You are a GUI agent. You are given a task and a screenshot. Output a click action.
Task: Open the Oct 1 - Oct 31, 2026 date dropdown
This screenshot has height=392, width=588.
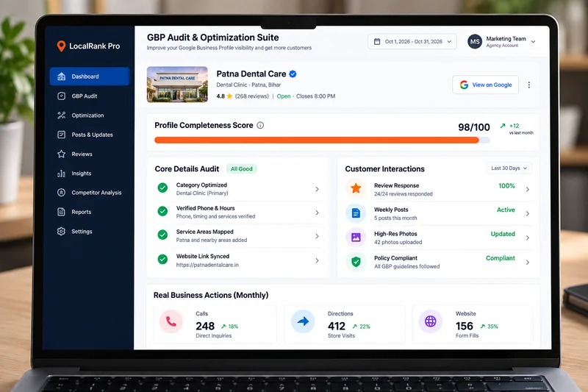click(412, 42)
